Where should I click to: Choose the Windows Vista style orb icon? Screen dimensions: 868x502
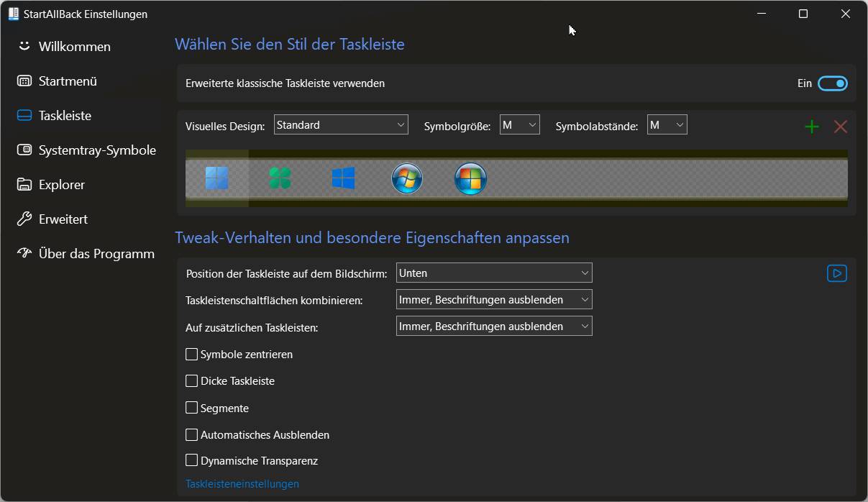click(471, 178)
